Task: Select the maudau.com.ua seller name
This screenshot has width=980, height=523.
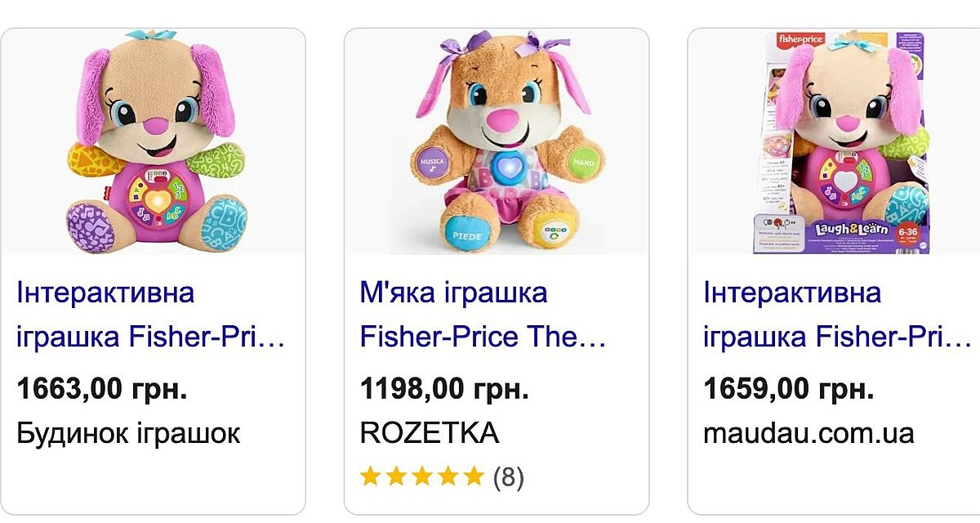Action: click(x=808, y=433)
